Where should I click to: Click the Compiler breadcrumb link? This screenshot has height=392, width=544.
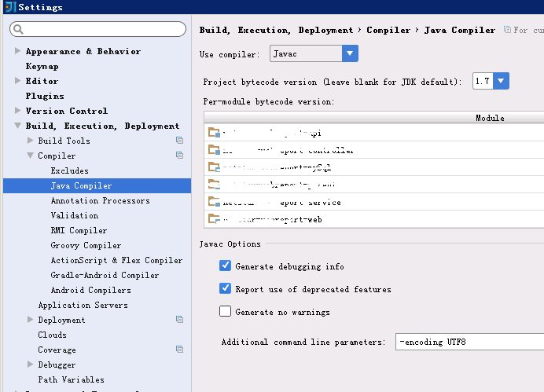[x=388, y=30]
